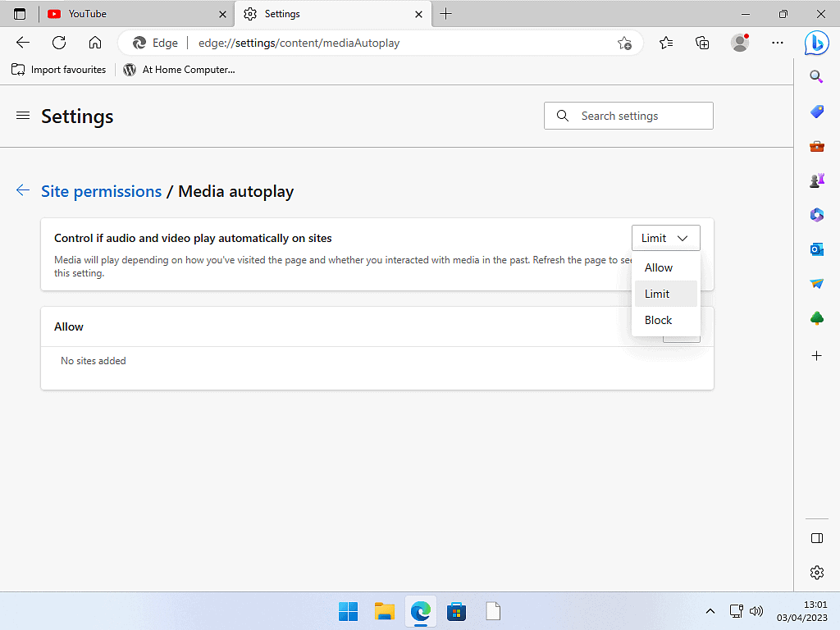The height and width of the screenshot is (630, 840).
Task: Open the Tools briefcase sidebar icon
Action: pos(816,146)
